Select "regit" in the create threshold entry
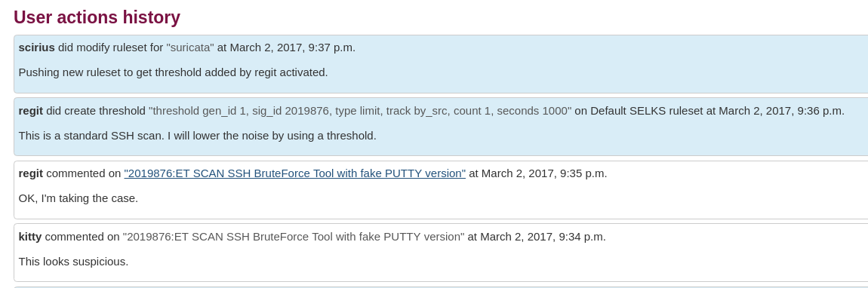 pyautogui.click(x=30, y=111)
